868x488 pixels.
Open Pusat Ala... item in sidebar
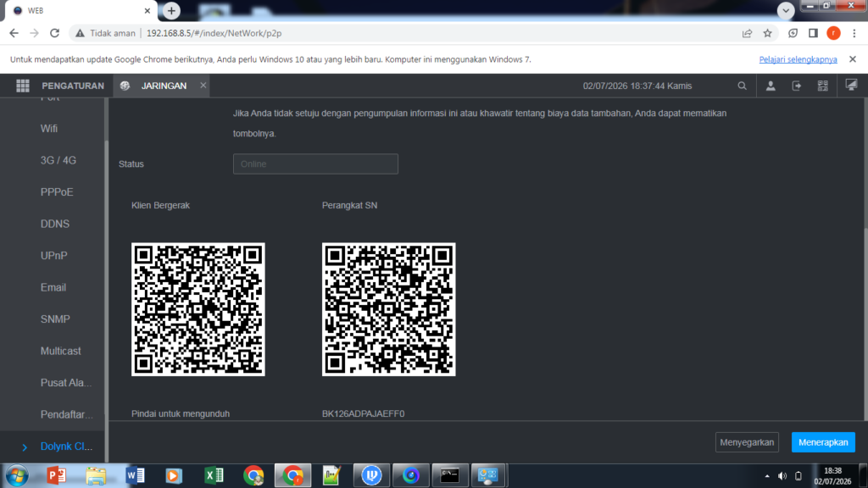[x=66, y=383]
